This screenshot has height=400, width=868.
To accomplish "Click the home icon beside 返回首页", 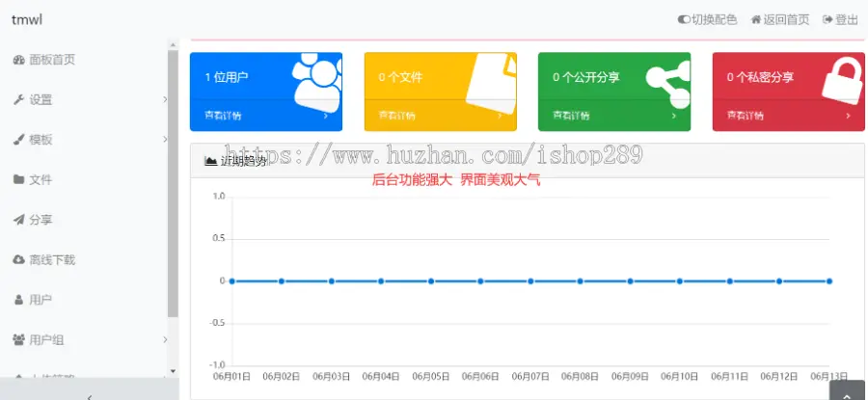I will pos(756,20).
